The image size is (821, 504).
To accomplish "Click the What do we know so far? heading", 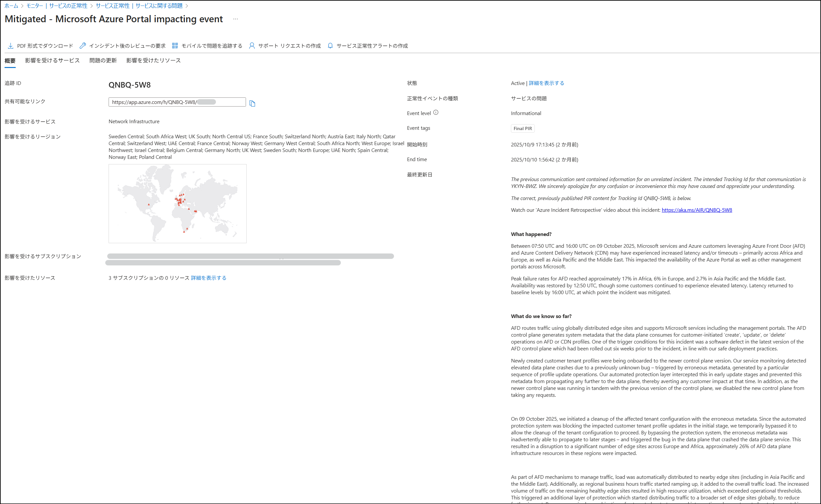I will [x=541, y=316].
